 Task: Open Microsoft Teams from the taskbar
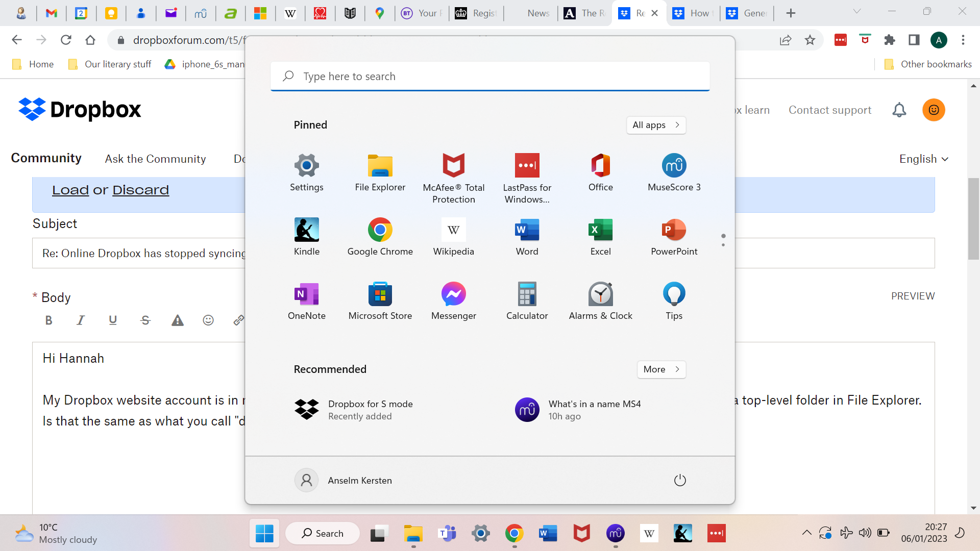pyautogui.click(x=447, y=534)
